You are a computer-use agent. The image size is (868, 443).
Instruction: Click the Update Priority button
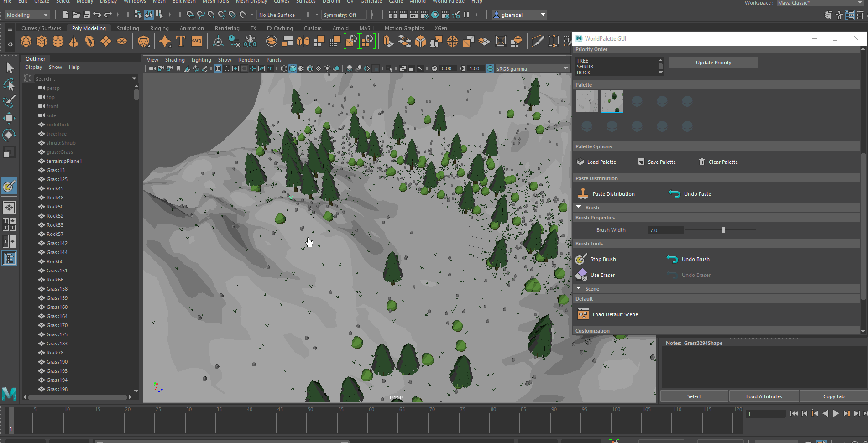[713, 63]
